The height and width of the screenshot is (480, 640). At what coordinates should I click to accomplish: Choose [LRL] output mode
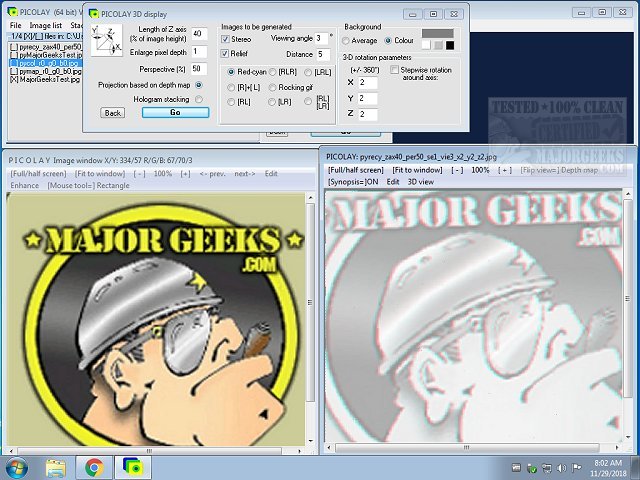(308, 72)
